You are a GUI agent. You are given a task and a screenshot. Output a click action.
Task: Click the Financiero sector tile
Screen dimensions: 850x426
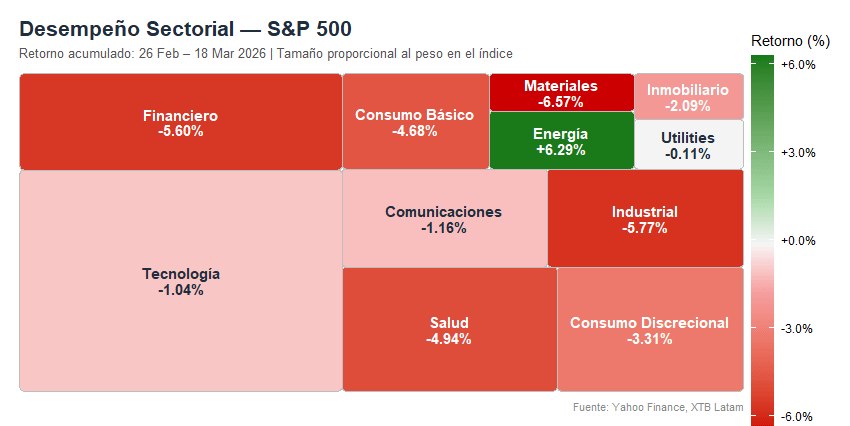pyautogui.click(x=180, y=122)
